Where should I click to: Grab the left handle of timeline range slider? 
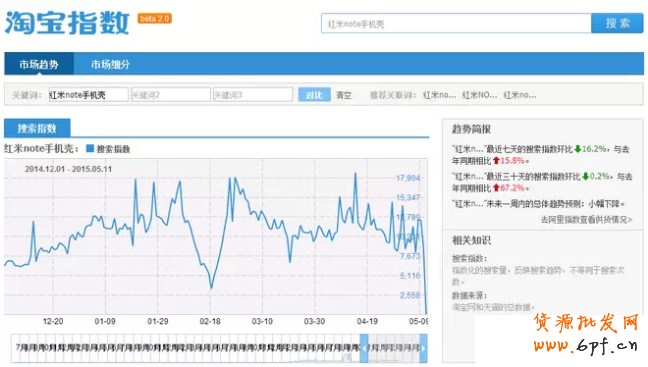point(364,348)
